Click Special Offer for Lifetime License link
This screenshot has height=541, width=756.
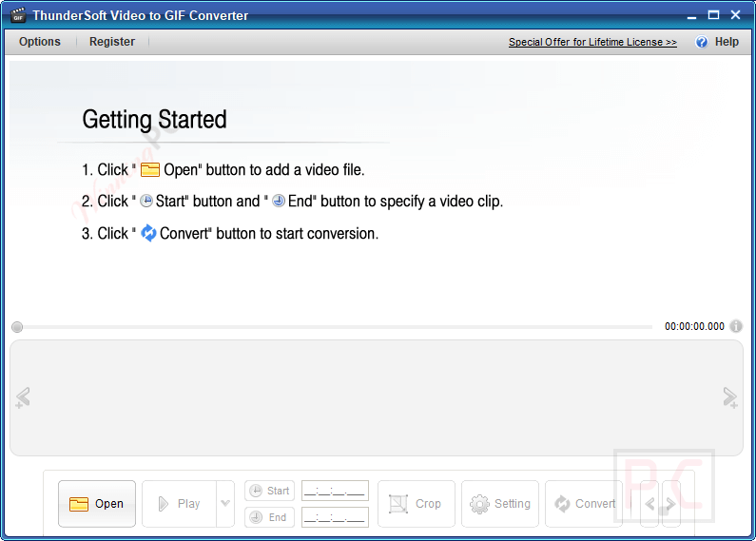[x=592, y=43]
